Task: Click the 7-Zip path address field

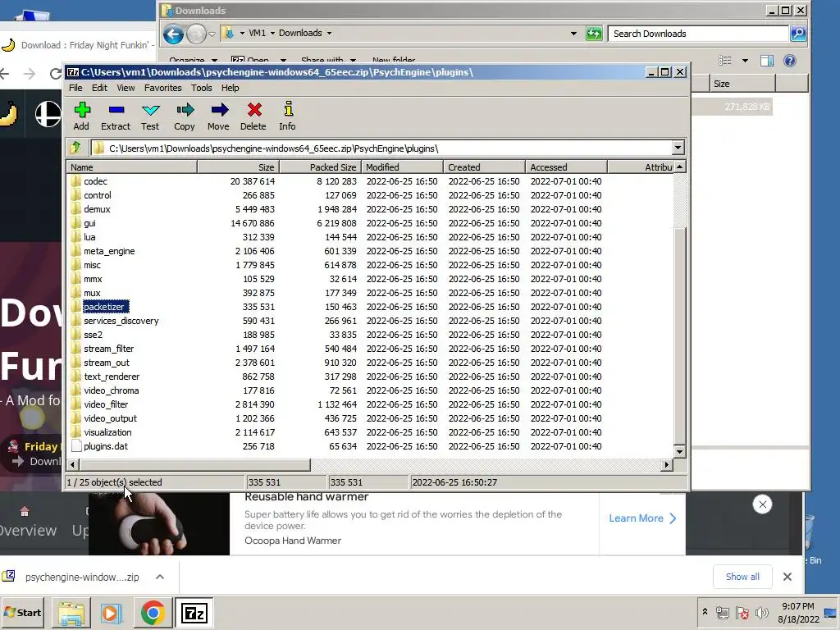Action: point(381,148)
